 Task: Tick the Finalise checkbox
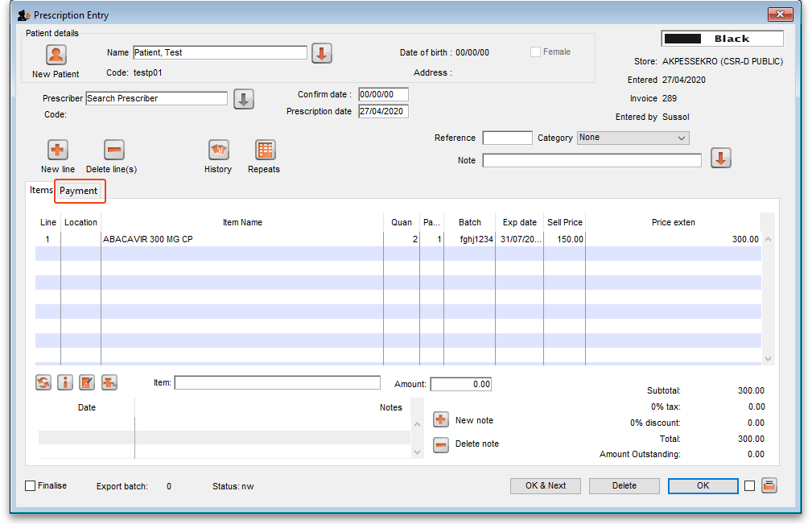[31, 486]
